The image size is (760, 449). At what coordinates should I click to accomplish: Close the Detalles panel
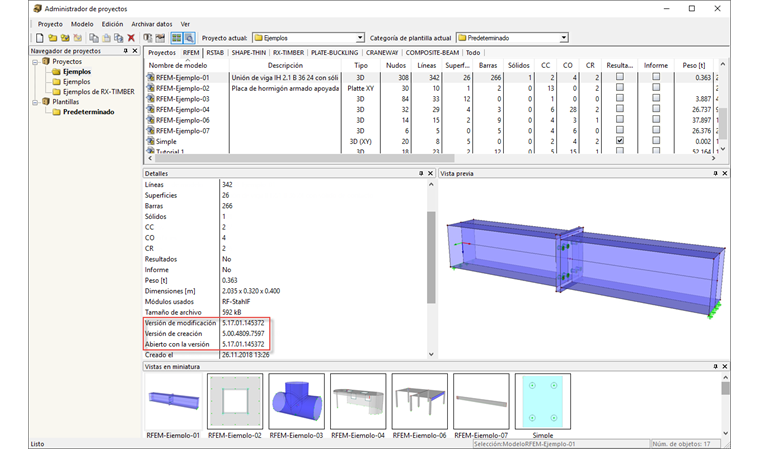click(430, 173)
